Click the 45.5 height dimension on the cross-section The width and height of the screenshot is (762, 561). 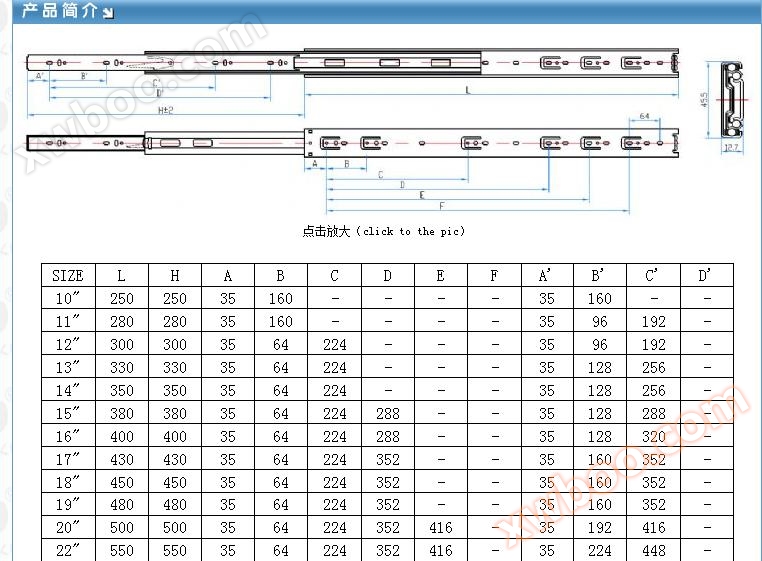click(x=704, y=101)
